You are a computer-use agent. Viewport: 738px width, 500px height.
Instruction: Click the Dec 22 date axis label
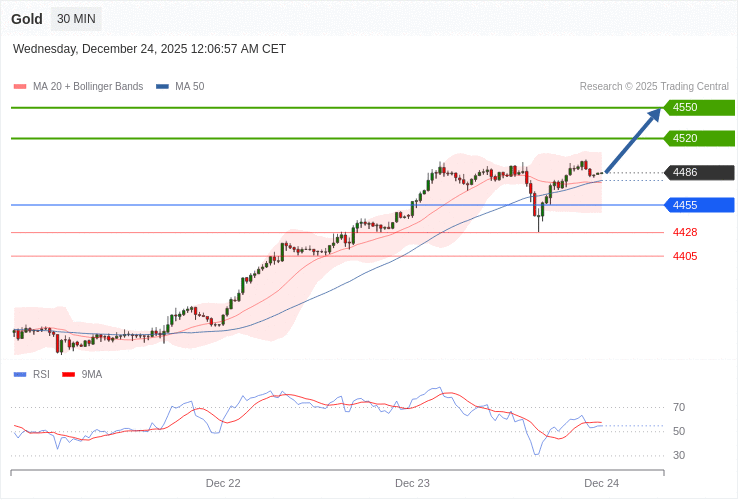[x=223, y=483]
